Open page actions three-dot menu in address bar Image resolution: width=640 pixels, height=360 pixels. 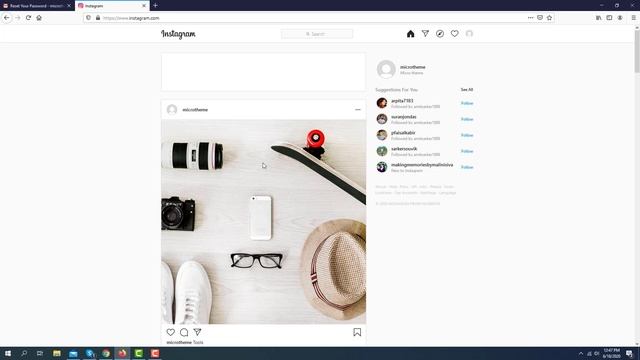click(530, 18)
